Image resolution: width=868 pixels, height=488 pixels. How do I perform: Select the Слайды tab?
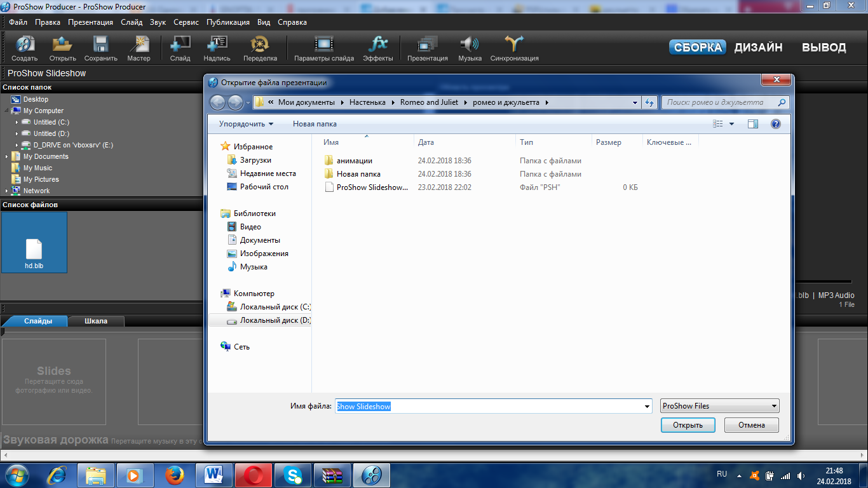coord(38,321)
